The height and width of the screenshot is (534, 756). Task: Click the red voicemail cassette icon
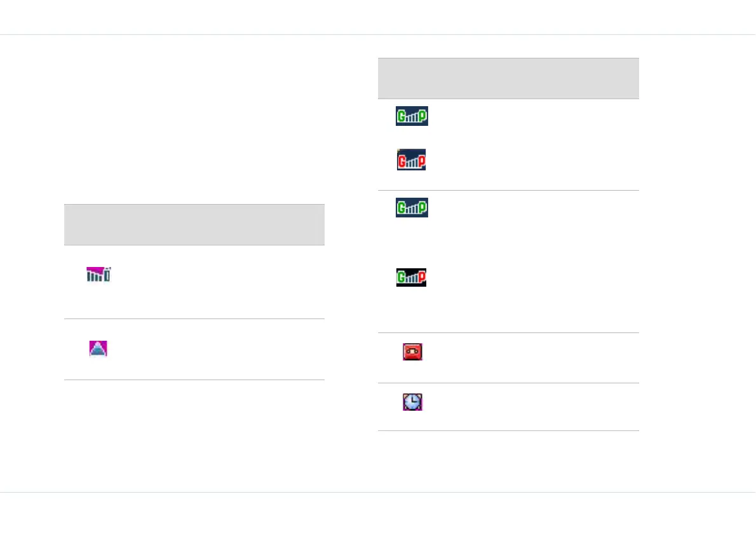pyautogui.click(x=412, y=352)
